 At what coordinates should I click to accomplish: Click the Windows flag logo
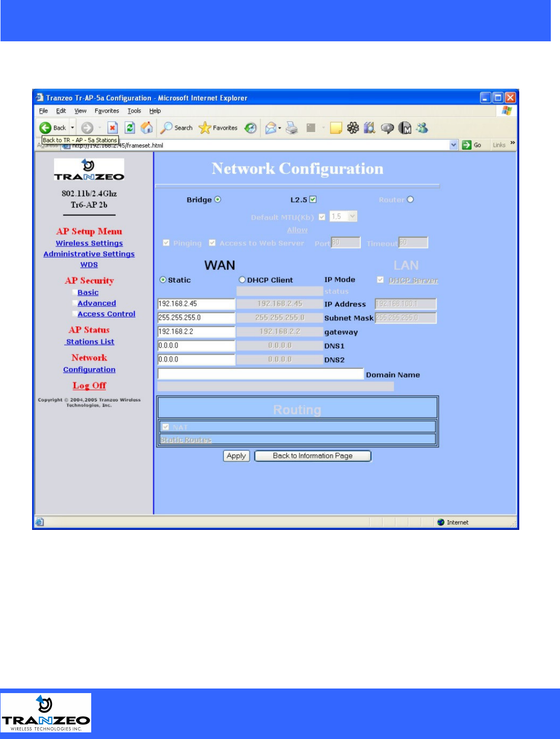tap(506, 110)
